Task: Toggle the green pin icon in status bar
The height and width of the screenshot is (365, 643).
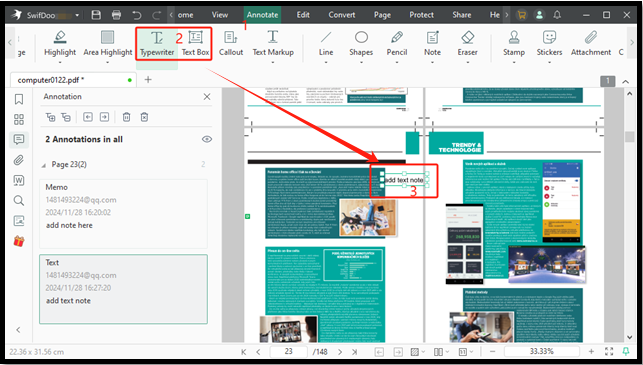Action: click(x=626, y=351)
